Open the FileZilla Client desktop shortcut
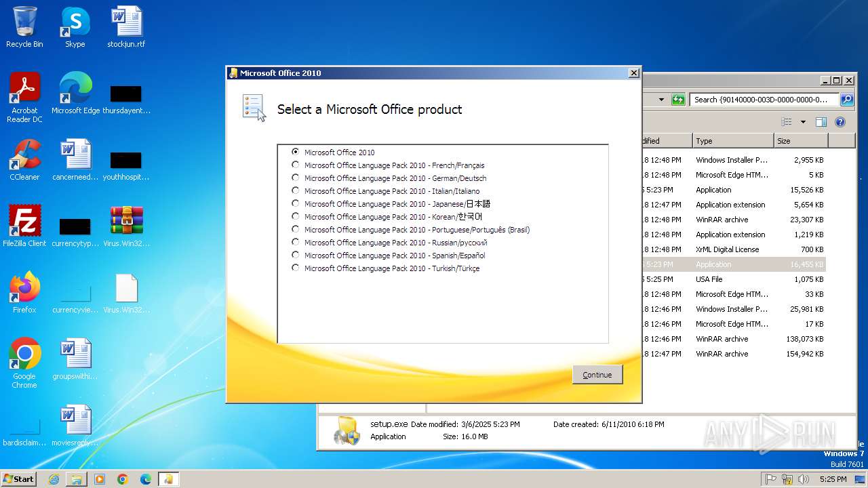This screenshot has height=488, width=868. pyautogui.click(x=24, y=226)
